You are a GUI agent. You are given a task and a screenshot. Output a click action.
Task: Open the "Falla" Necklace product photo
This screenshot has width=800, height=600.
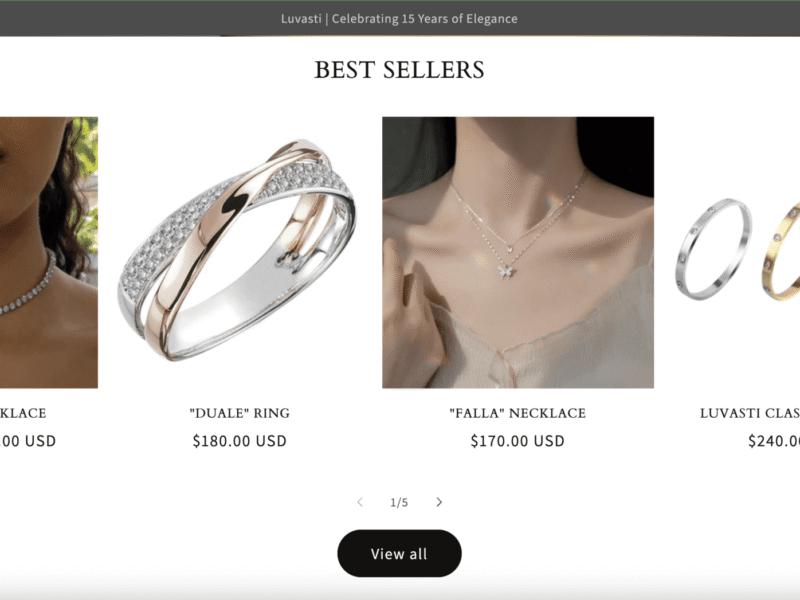[518, 252]
